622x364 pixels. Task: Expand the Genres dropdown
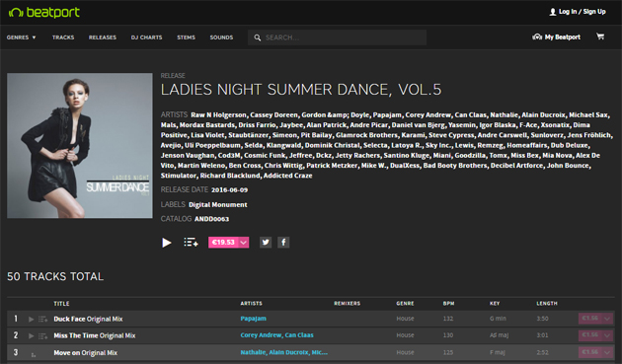click(x=21, y=37)
